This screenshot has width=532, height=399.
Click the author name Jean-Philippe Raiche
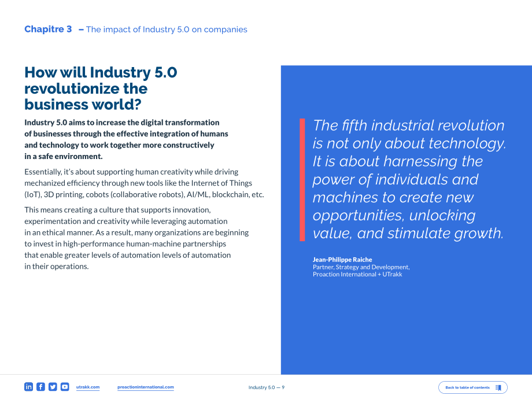click(342, 260)
